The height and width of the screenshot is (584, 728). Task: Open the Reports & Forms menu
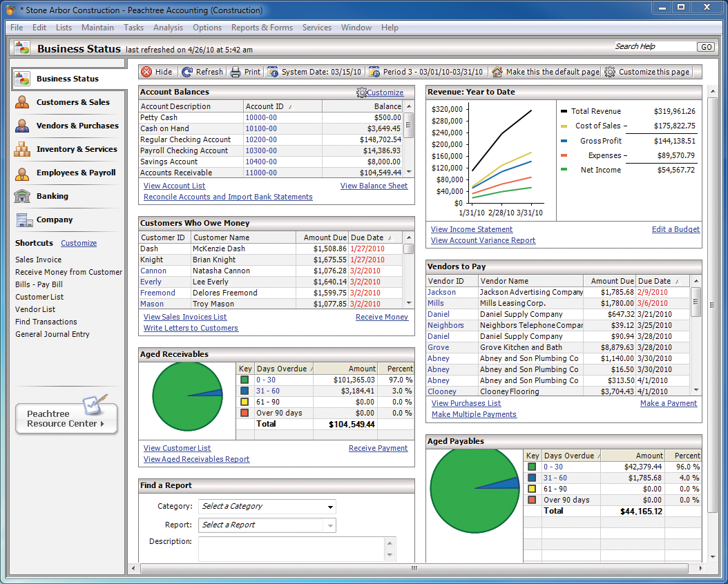[262, 28]
